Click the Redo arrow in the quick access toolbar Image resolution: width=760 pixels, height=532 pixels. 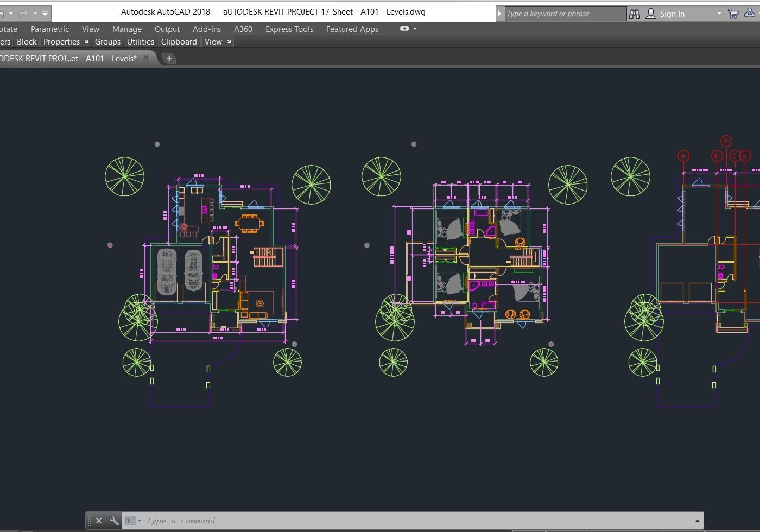tap(23, 13)
